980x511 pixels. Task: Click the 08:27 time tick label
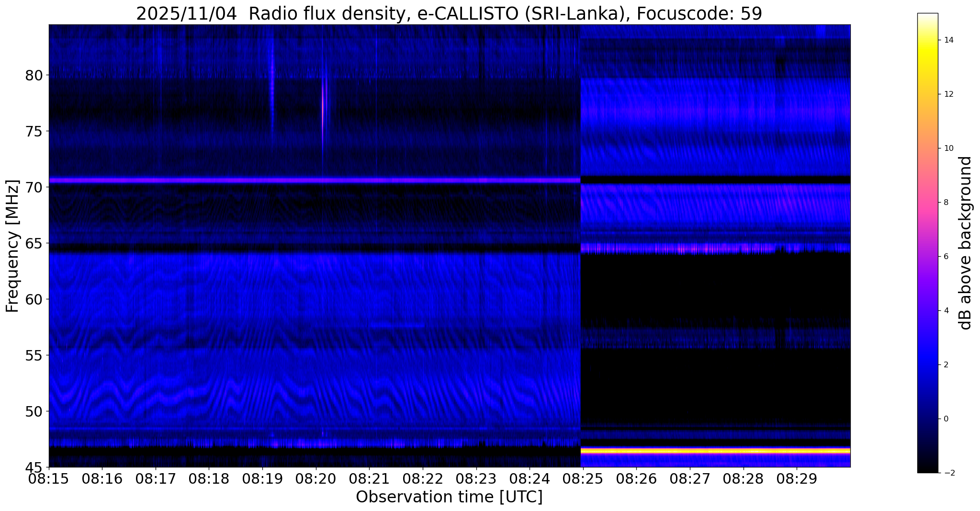click(690, 478)
